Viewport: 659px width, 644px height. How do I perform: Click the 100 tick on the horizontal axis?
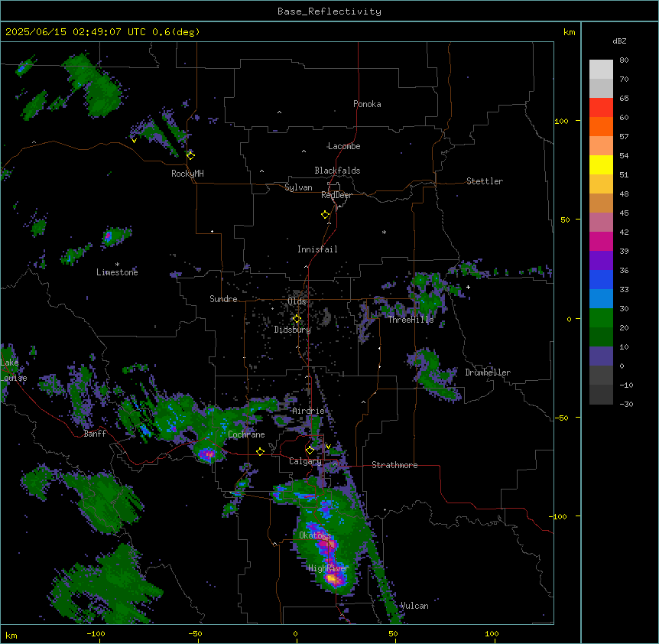click(492, 633)
